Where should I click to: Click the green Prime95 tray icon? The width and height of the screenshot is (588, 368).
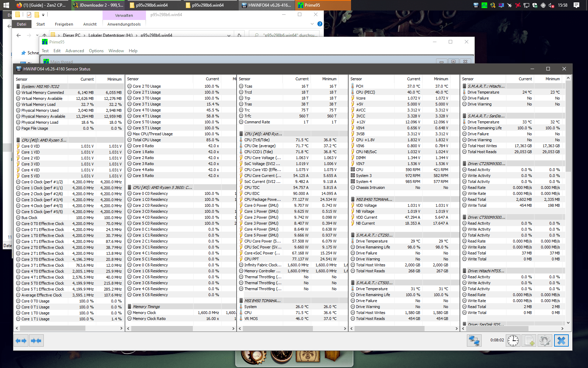[x=484, y=5]
